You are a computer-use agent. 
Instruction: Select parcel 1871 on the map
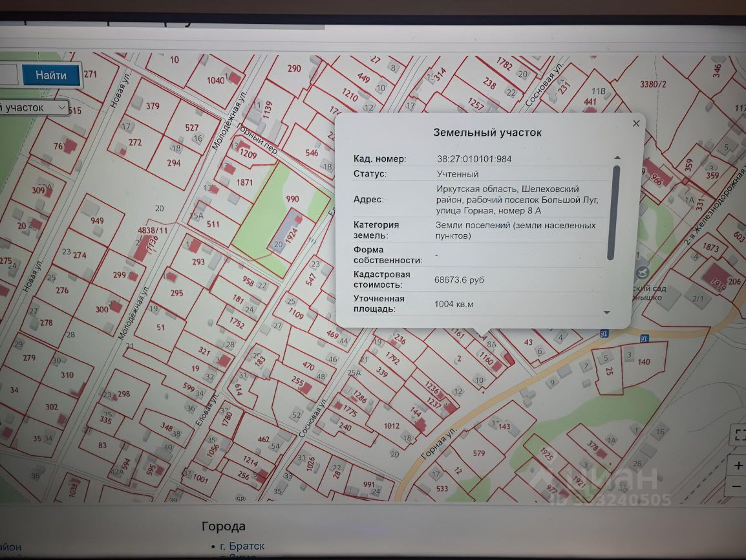point(244,182)
